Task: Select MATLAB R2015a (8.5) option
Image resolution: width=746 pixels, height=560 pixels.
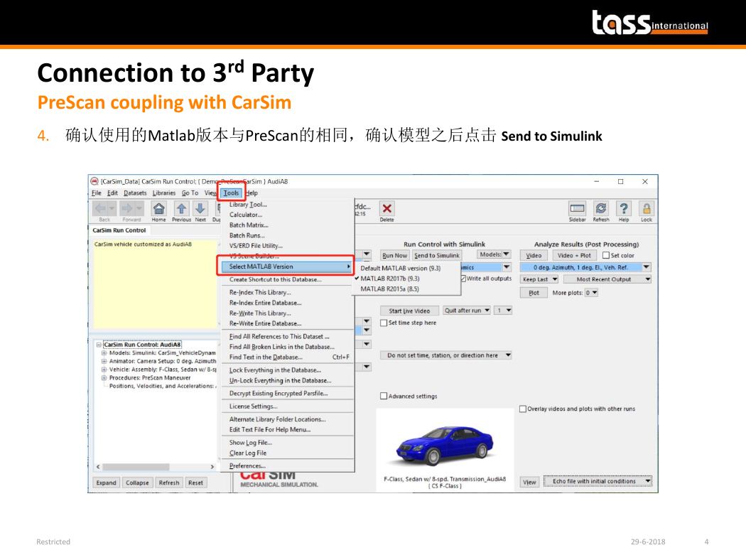Action: pos(389,289)
